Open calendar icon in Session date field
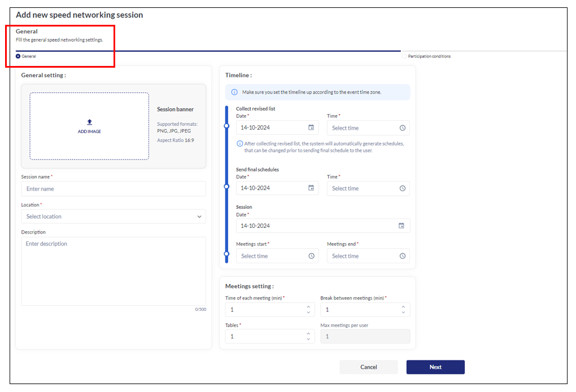576x392 pixels. click(402, 226)
